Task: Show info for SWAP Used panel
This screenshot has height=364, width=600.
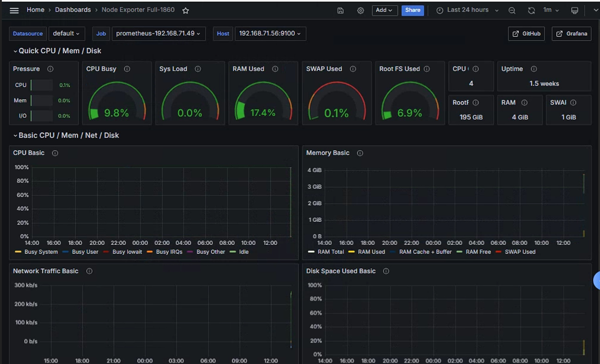Action: point(353,69)
